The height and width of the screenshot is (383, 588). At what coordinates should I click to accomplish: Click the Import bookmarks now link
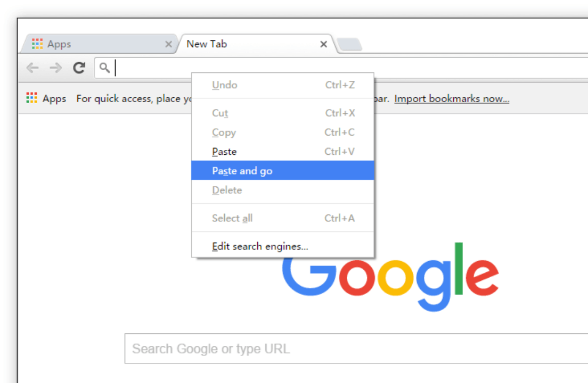click(x=452, y=98)
